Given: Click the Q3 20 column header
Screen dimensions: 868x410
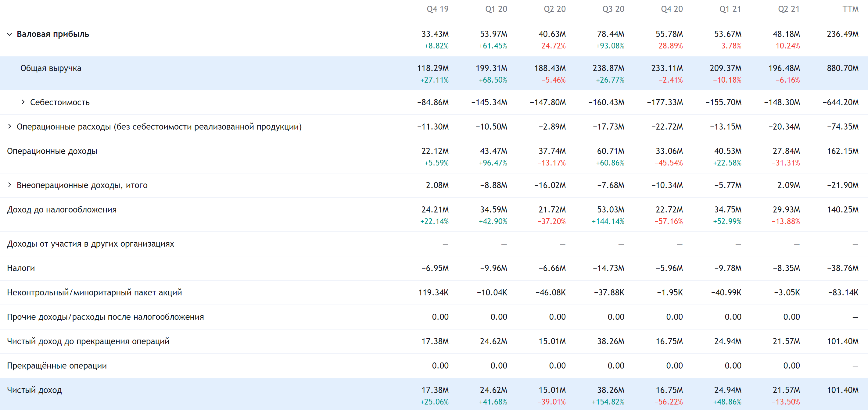Looking at the screenshot, I should [613, 9].
